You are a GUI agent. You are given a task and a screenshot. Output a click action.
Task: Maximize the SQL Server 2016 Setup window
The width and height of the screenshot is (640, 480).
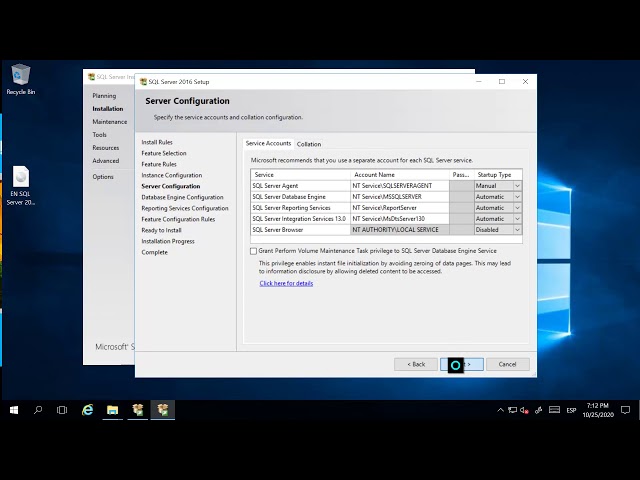pos(502,82)
